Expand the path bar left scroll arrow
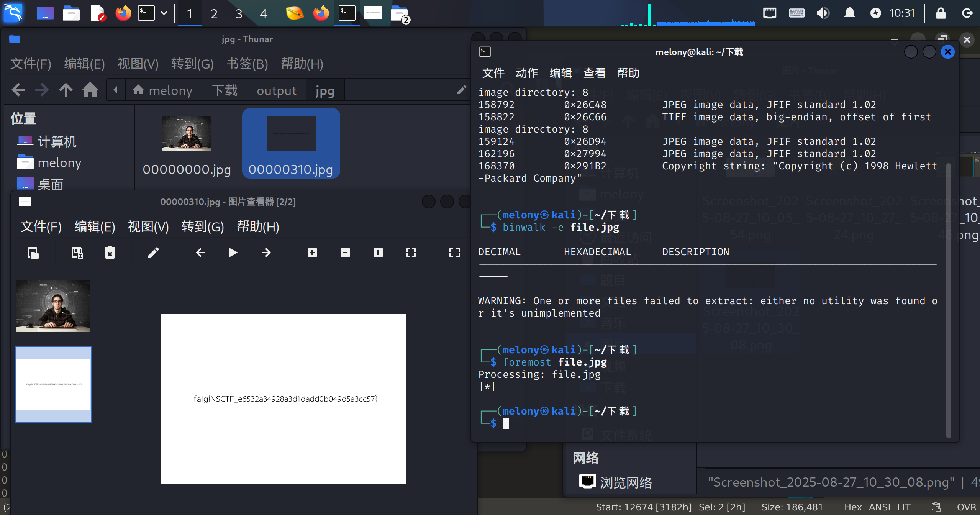 [x=115, y=90]
